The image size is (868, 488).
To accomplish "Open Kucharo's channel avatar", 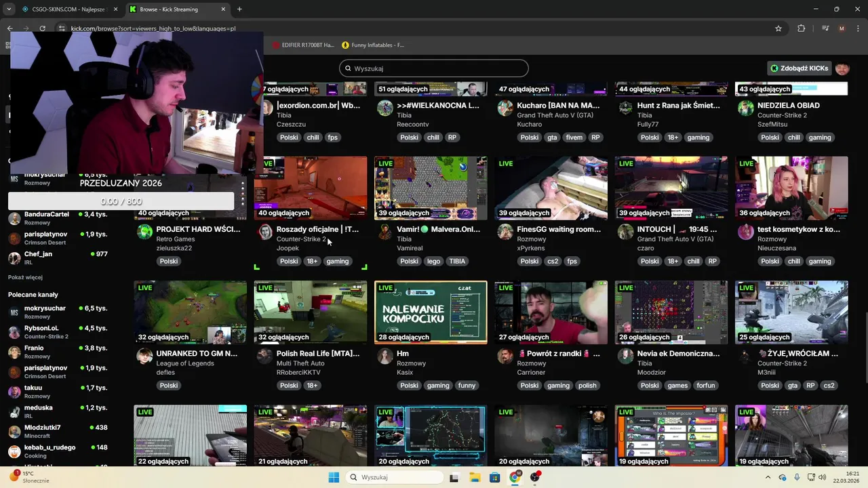I will (x=505, y=108).
